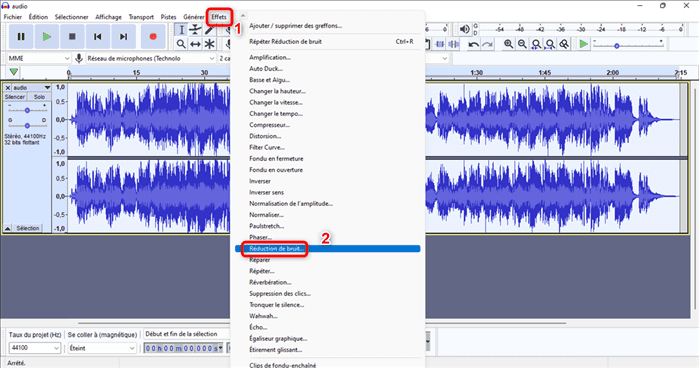
Task: Close the audio track with its X
Action: [8, 88]
